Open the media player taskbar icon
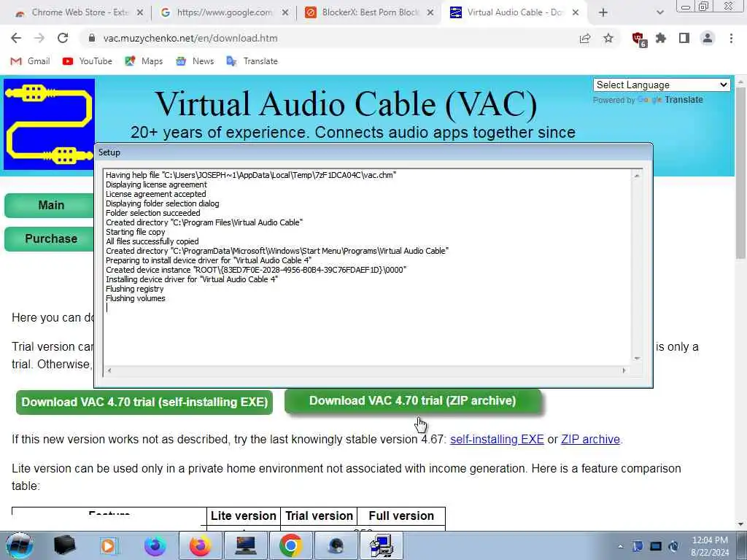 (109, 545)
